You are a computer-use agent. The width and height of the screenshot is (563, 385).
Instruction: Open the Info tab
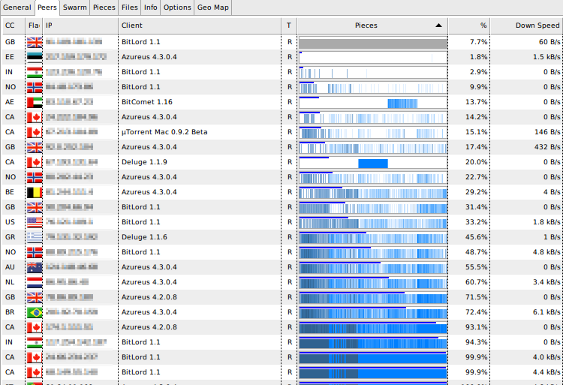[x=151, y=7]
